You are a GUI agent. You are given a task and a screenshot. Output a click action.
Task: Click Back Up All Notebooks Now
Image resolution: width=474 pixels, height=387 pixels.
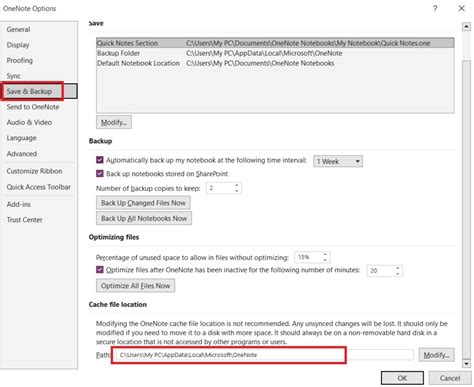pyautogui.click(x=144, y=218)
